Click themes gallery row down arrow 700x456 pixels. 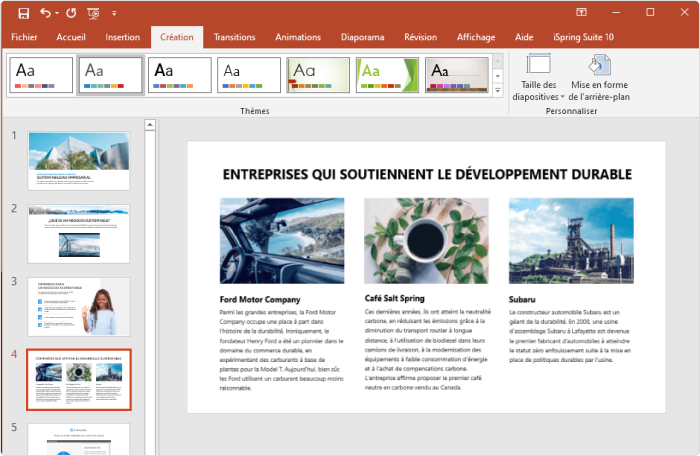498,76
